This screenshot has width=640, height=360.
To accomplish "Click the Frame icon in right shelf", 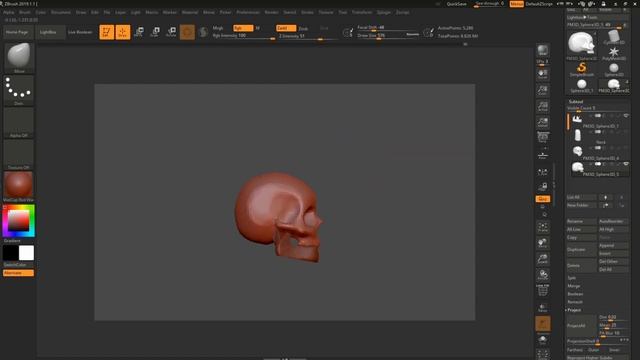I will 542,227.
